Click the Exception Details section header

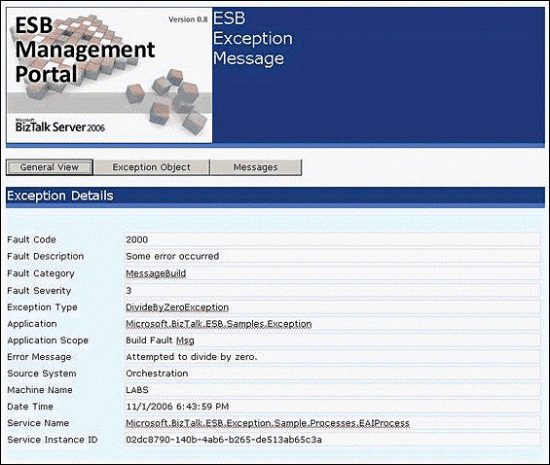pos(275,196)
